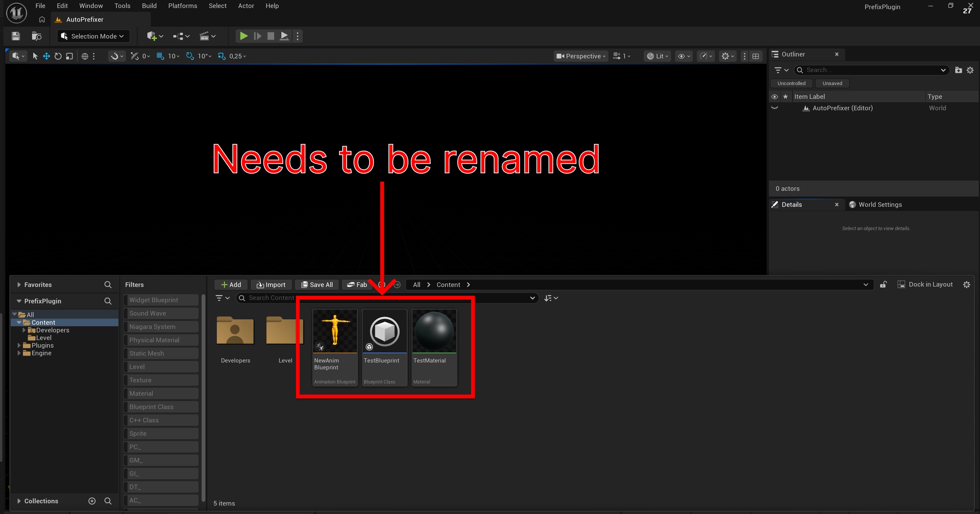The image size is (980, 514).
Task: Expand the Plugins folder in the sources panel
Action: tap(19, 345)
